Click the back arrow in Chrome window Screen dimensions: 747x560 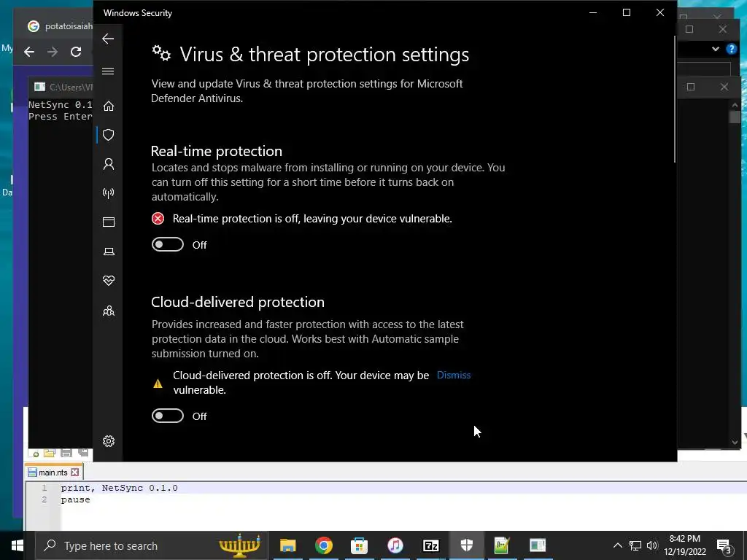[x=29, y=52]
